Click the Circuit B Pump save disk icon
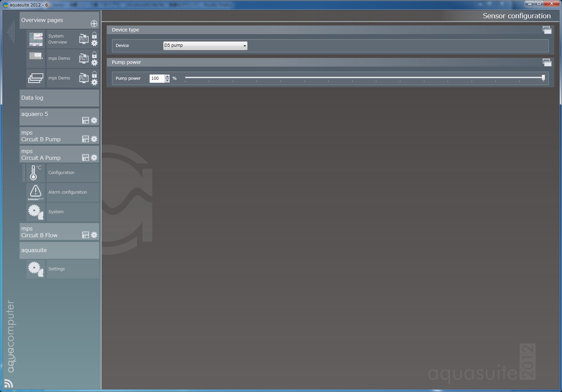Viewport: 562px width, 392px height. [86, 139]
